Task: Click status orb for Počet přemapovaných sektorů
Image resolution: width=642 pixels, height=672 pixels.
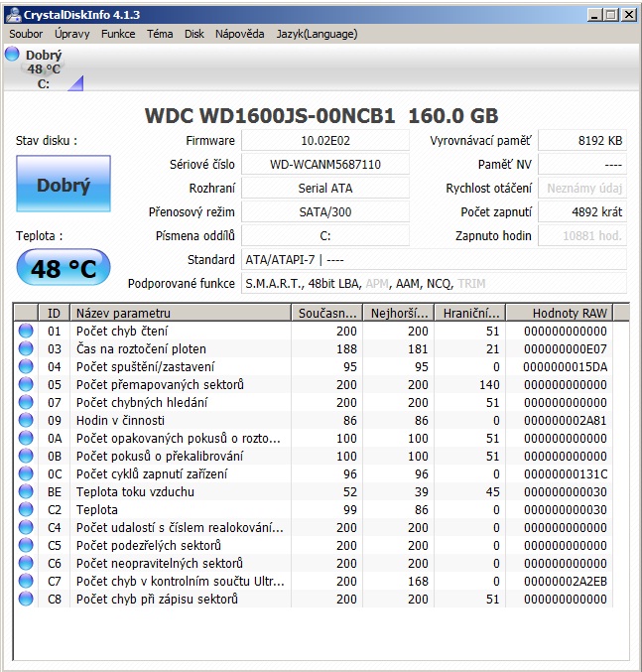Action: point(26,384)
